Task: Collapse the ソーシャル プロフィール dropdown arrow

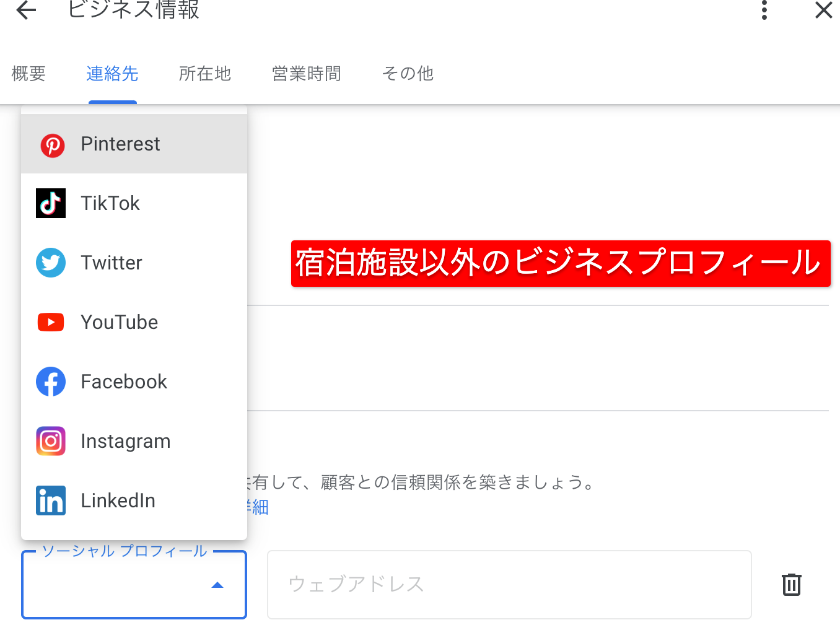Action: (x=217, y=585)
